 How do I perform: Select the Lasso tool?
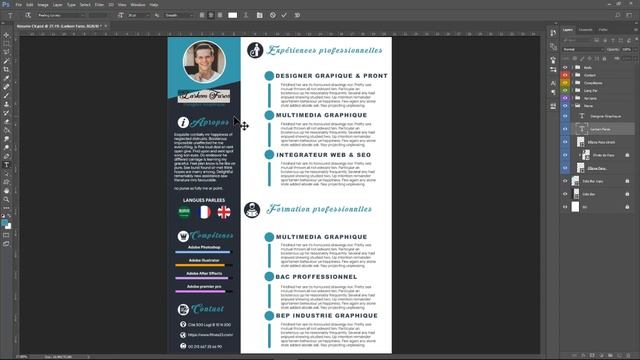coord(6,52)
